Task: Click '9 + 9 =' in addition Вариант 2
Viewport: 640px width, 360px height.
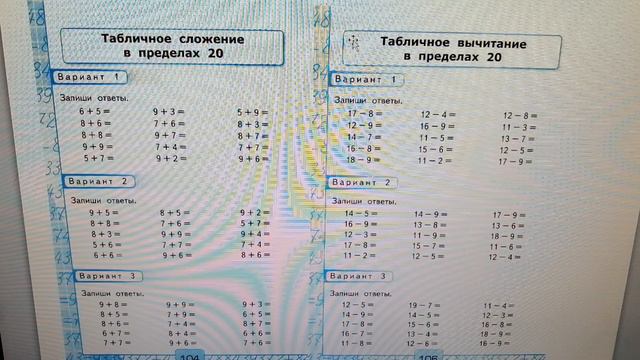Action: click(x=176, y=234)
